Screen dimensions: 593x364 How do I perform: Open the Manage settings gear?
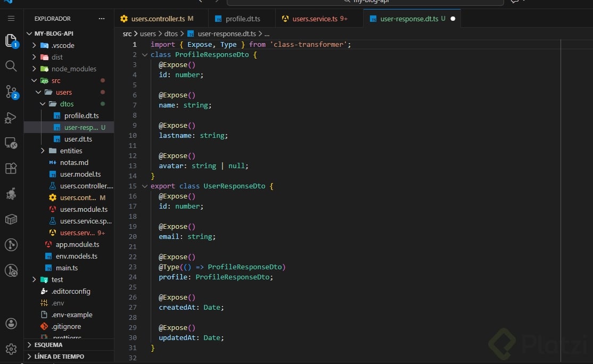point(11,349)
